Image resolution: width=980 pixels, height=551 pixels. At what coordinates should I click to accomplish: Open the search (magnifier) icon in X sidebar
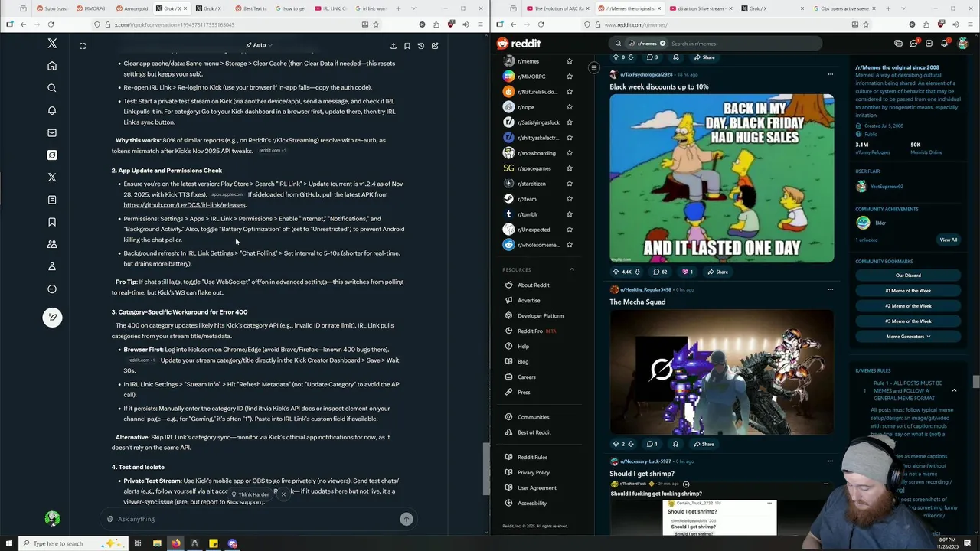[x=52, y=88]
